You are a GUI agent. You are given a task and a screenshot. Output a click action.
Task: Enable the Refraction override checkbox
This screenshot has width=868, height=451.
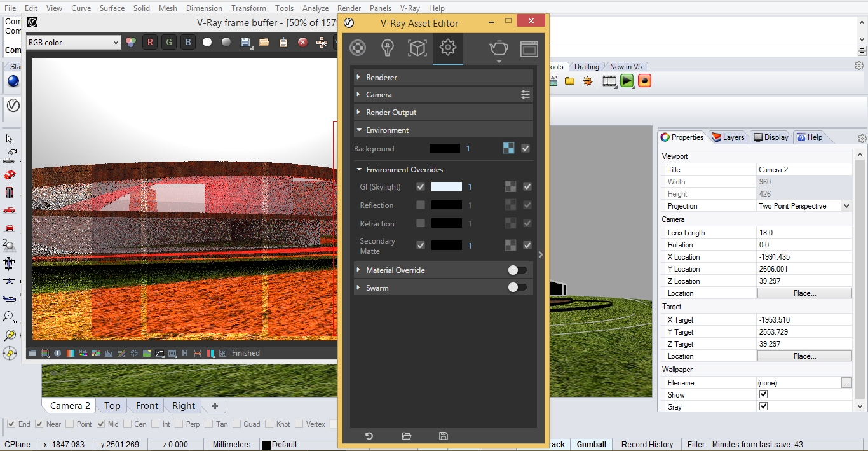[421, 223]
